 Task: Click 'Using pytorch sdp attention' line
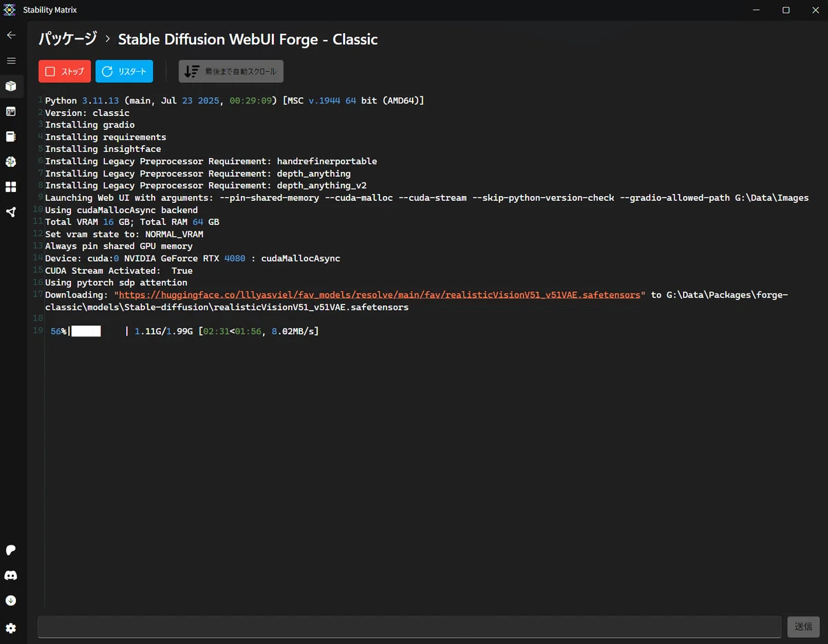click(116, 282)
